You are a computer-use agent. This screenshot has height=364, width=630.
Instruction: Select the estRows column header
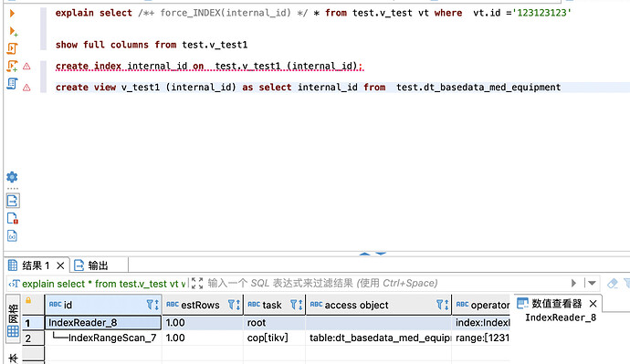click(x=203, y=305)
